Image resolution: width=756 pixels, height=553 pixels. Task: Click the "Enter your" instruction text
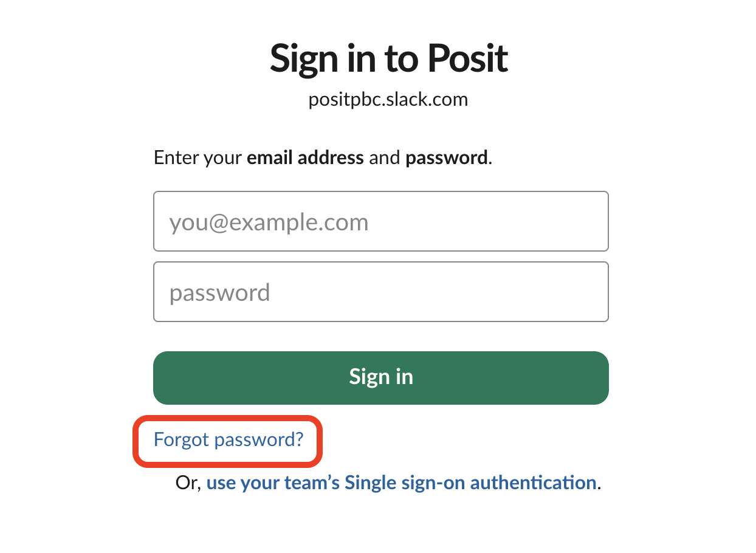(198, 159)
